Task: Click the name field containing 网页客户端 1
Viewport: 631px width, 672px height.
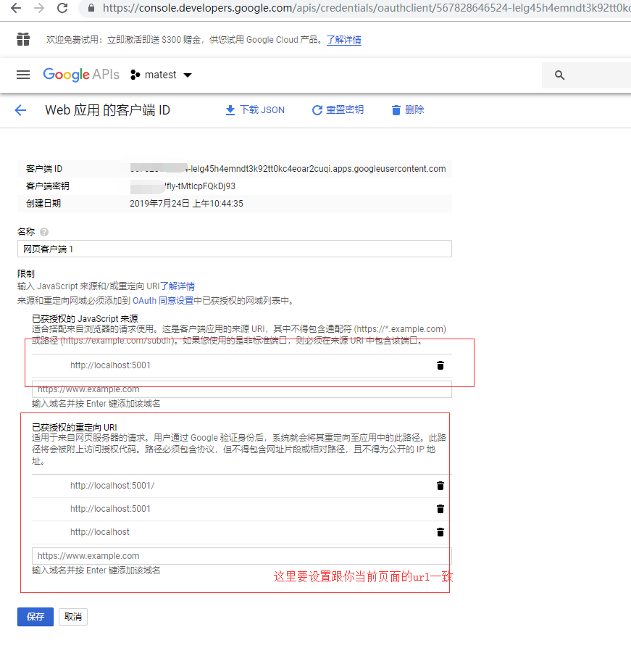Action: (x=234, y=249)
